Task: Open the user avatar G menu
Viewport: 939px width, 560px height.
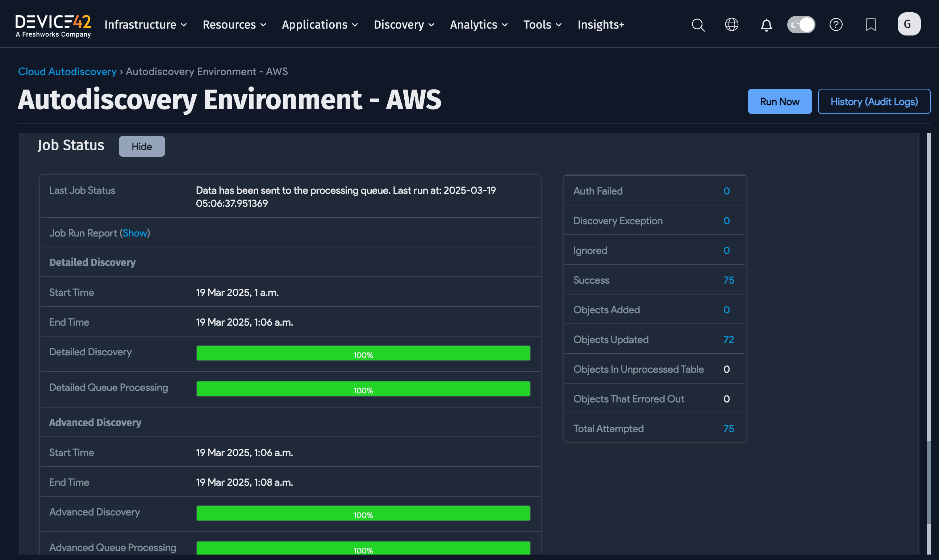Action: click(x=909, y=24)
